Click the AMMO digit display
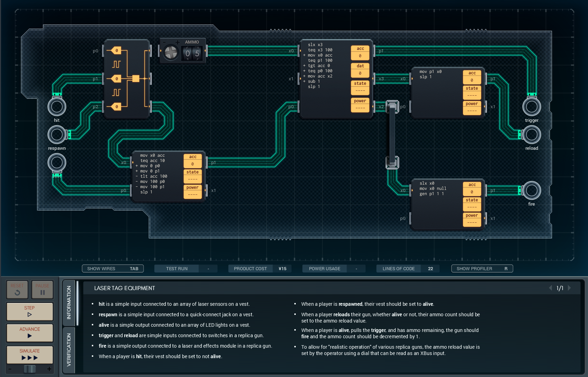Viewport: 588px width, 377px height. tap(192, 53)
